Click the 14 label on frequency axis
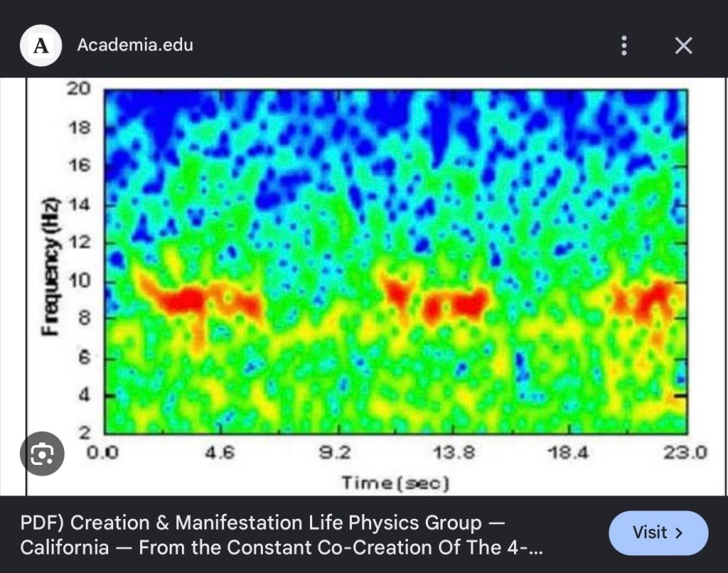The width and height of the screenshot is (728, 573). [x=80, y=203]
